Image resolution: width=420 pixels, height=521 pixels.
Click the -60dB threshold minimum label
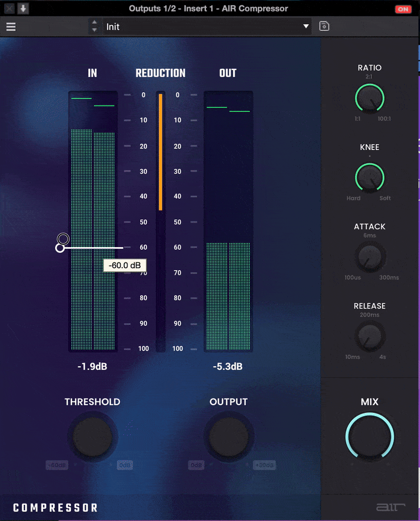click(57, 465)
